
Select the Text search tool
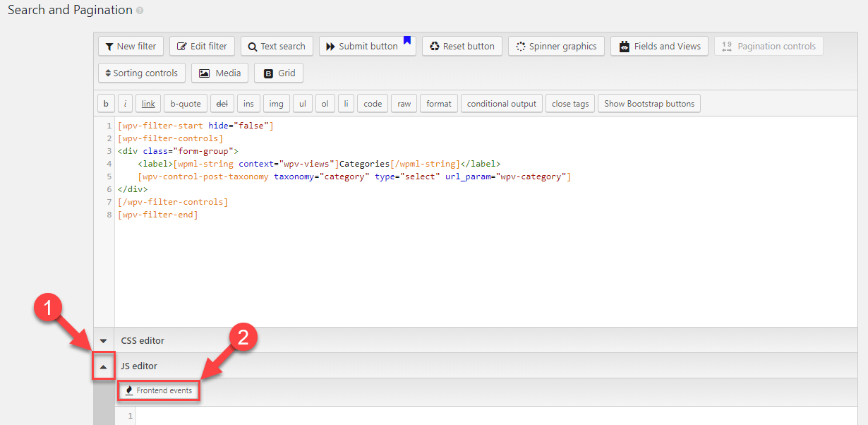coord(277,46)
